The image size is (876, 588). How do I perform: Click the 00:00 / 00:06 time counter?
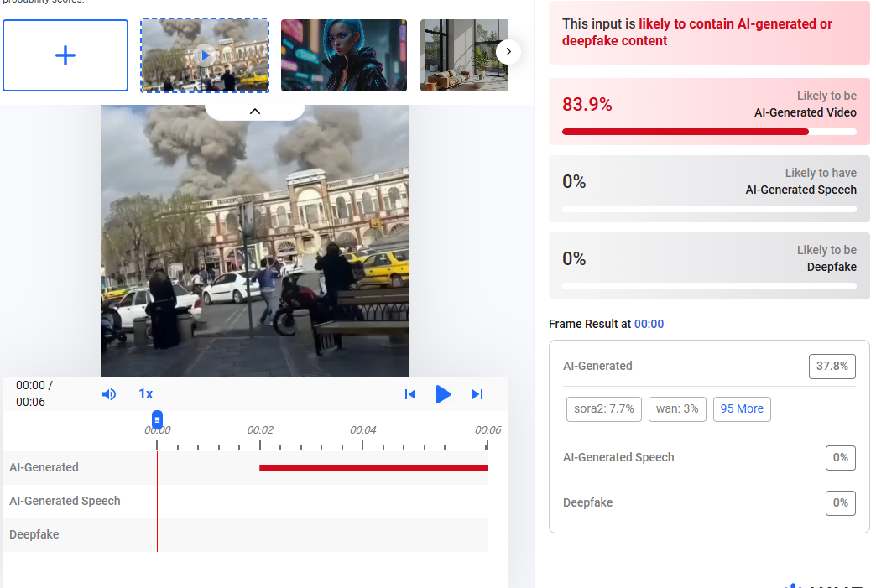34,393
